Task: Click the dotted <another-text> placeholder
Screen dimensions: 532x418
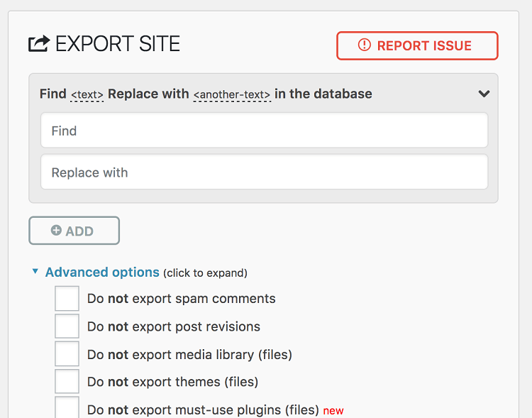Action: tap(232, 94)
